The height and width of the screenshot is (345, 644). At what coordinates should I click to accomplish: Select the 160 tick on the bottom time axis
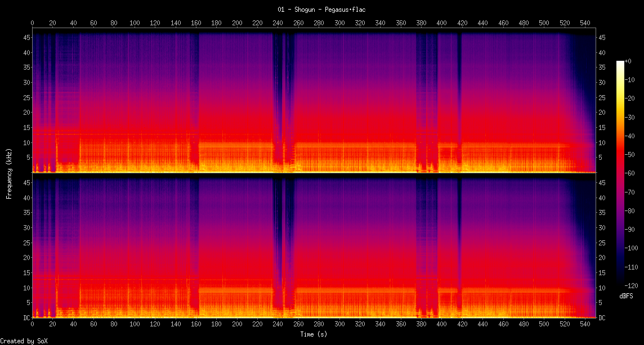tap(196, 325)
